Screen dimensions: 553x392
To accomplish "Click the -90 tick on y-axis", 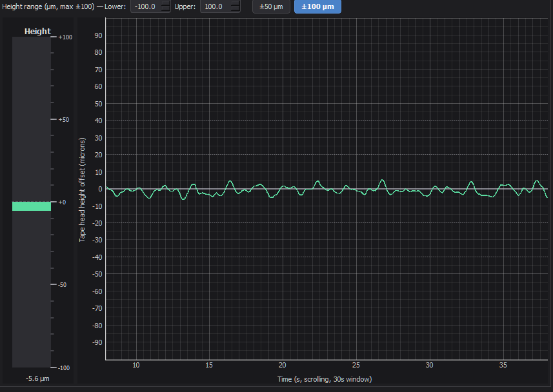I will (97, 342).
